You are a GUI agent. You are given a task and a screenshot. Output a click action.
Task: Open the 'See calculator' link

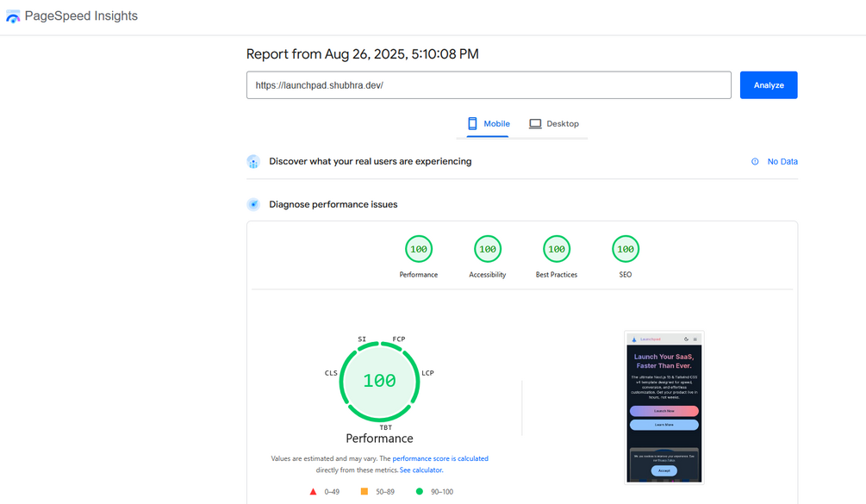(421, 470)
